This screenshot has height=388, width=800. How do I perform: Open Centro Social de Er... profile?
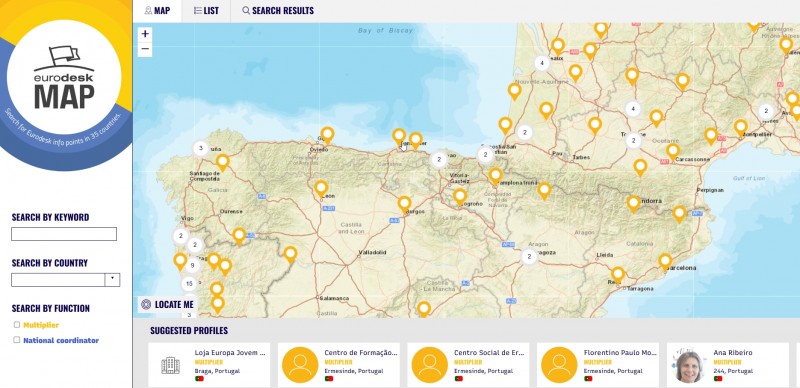click(x=468, y=365)
